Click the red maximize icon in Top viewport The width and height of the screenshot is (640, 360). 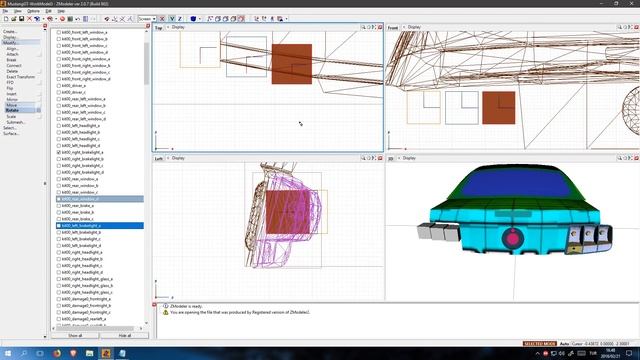(380, 27)
